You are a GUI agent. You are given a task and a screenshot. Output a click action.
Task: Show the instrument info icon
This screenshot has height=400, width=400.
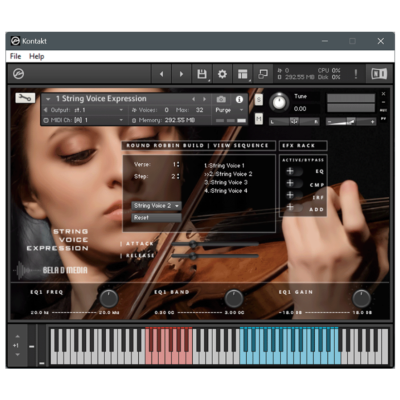(x=239, y=99)
